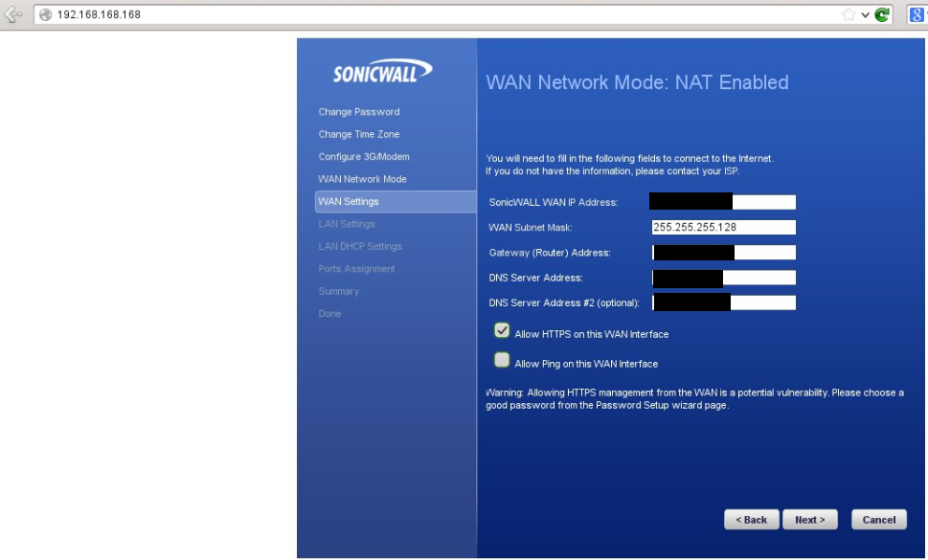Image resolution: width=928 pixels, height=560 pixels.
Task: Open WAN Network Mode wizard step
Action: coord(362,179)
